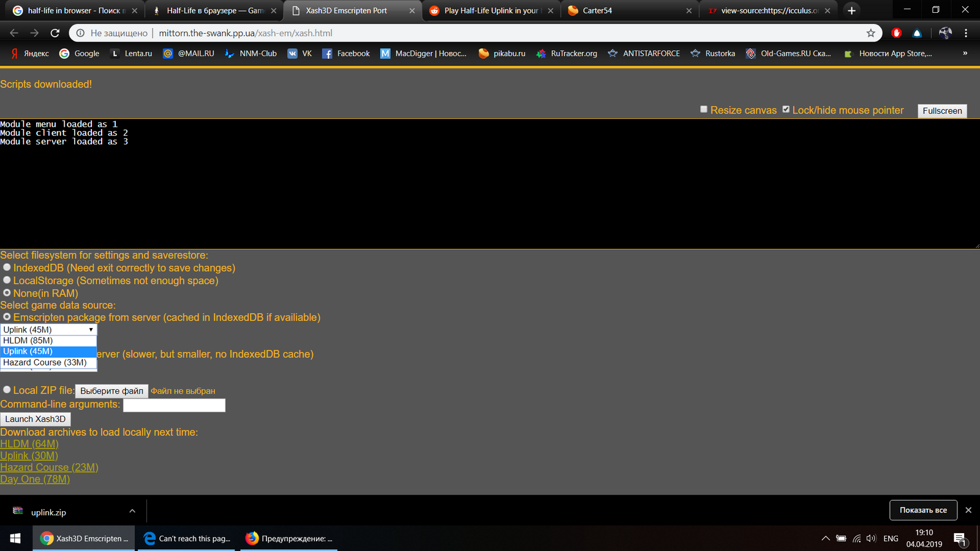Open the Facebook bookmark

click(x=346, y=54)
